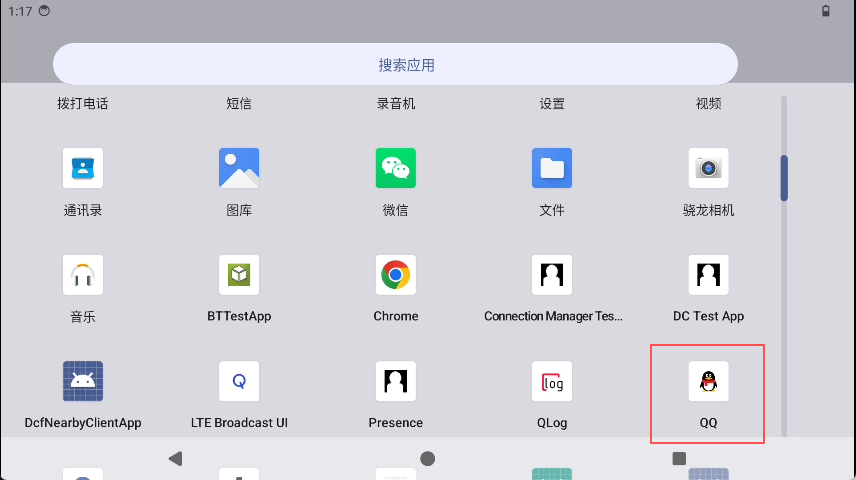Open Connection Manager Test app

(x=552, y=275)
